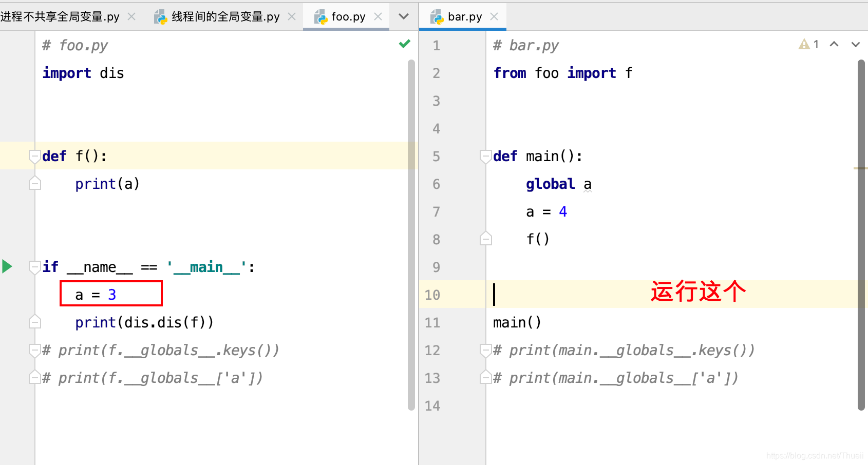Collapse foo.py comment block at f.__globals__.keys()
Viewport: 868px width, 465px height.
(x=35, y=351)
